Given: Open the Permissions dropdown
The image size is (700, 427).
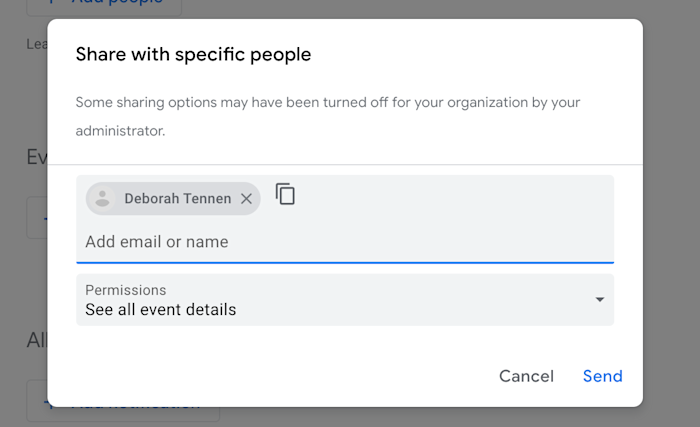Looking at the screenshot, I should click(x=344, y=300).
